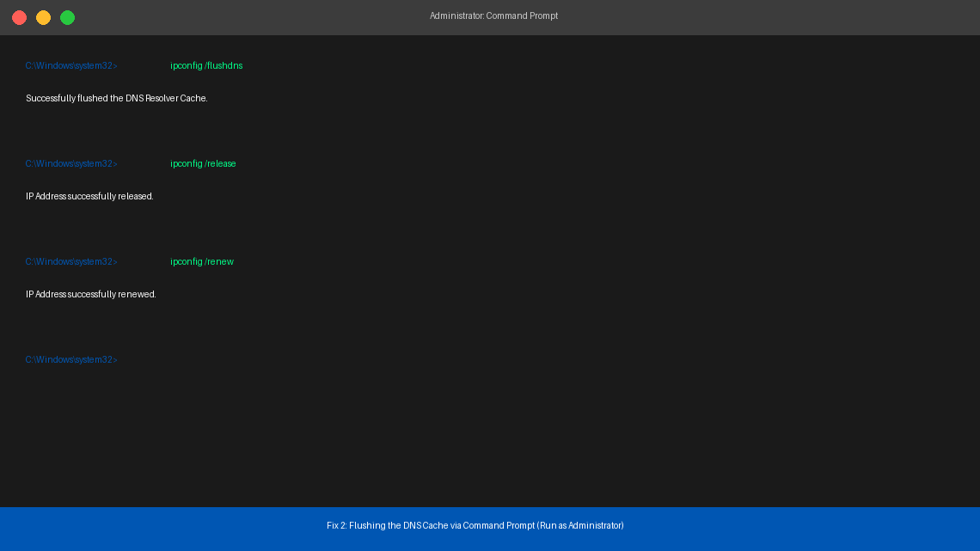Screen dimensions: 980x551
Task: Click the ipconfig /flushdns command text
Action: tap(206, 65)
